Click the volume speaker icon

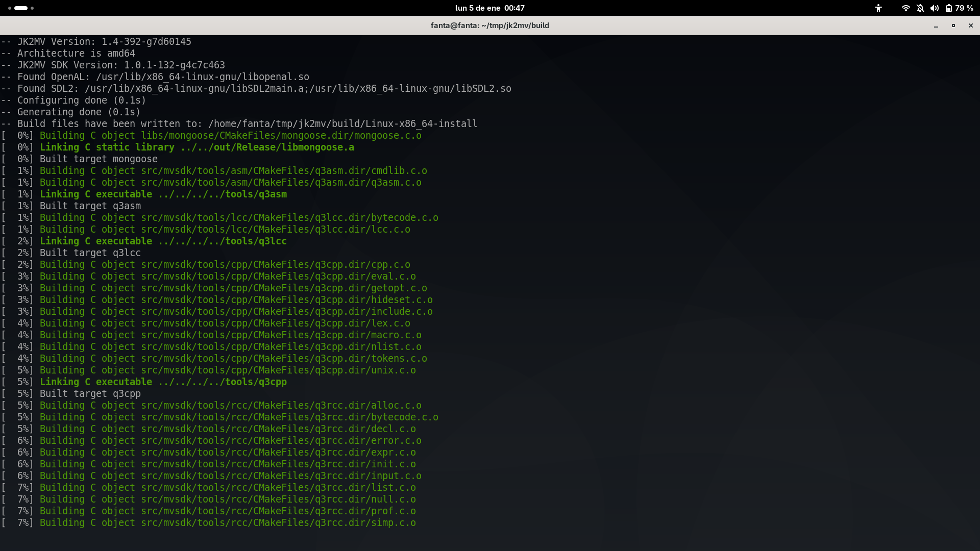934,8
